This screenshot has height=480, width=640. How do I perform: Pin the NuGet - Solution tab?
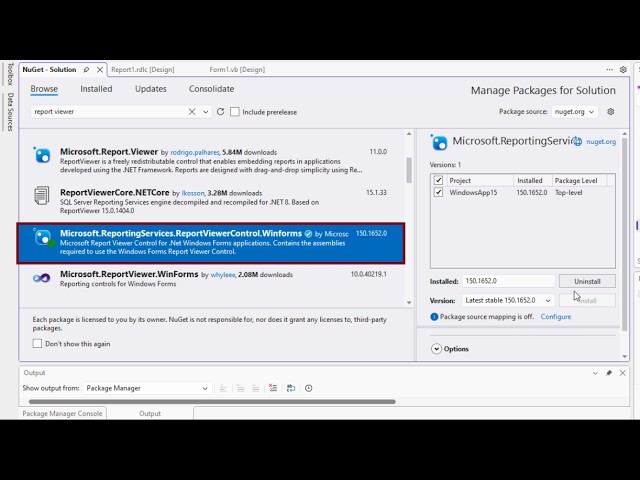86,70
